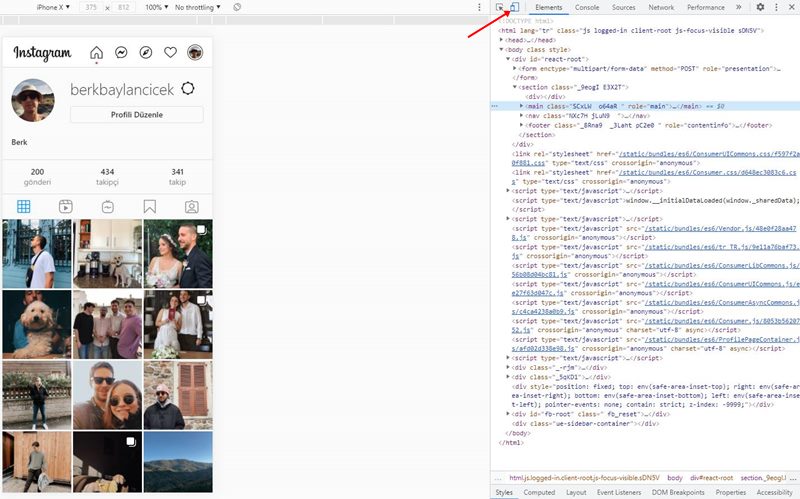Switch to the Performance tab
Image resolution: width=800 pixels, height=499 pixels.
tap(706, 7)
